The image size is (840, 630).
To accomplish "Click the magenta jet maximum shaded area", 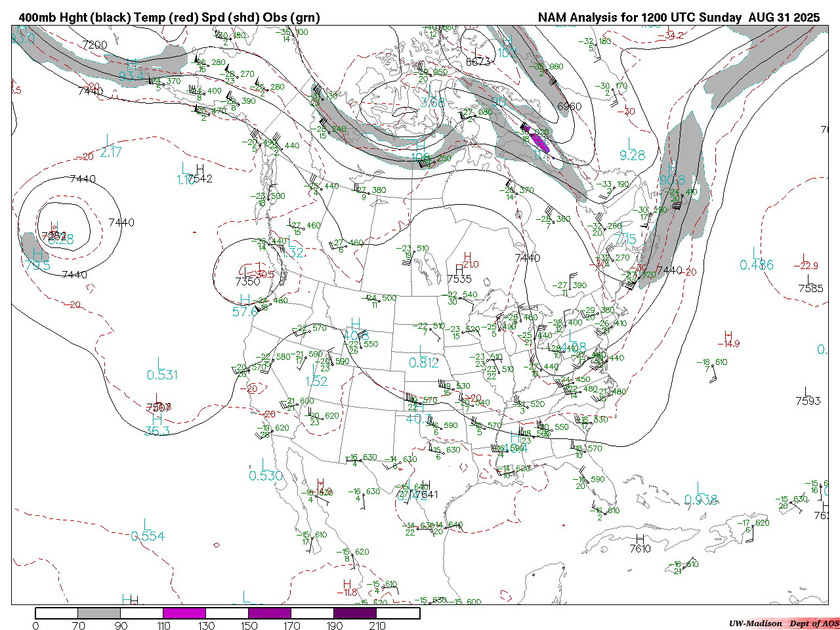I will click(x=539, y=140).
